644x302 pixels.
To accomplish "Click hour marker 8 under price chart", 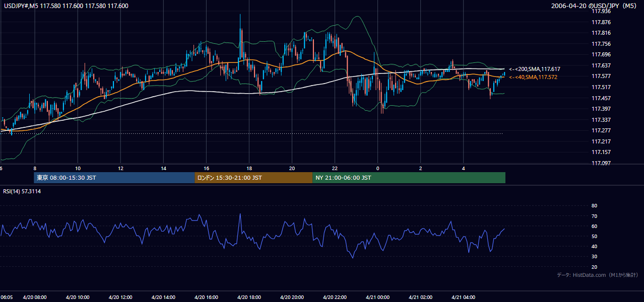I will pos(35,168).
